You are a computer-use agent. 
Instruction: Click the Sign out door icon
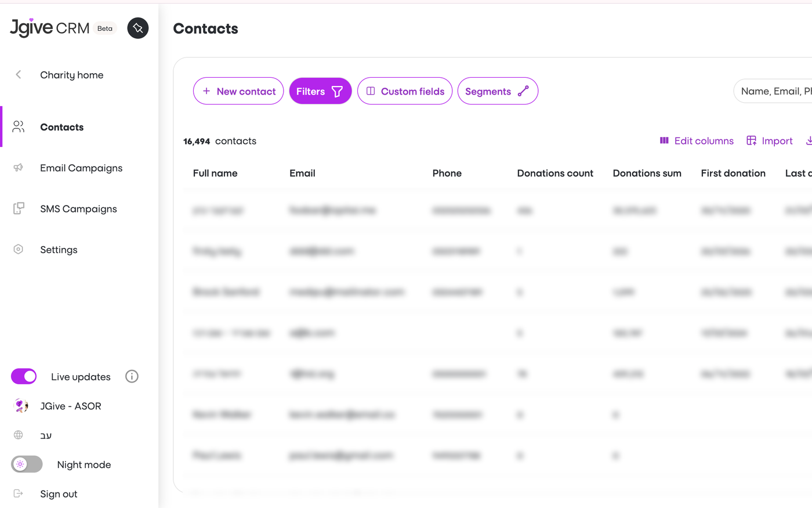18,493
